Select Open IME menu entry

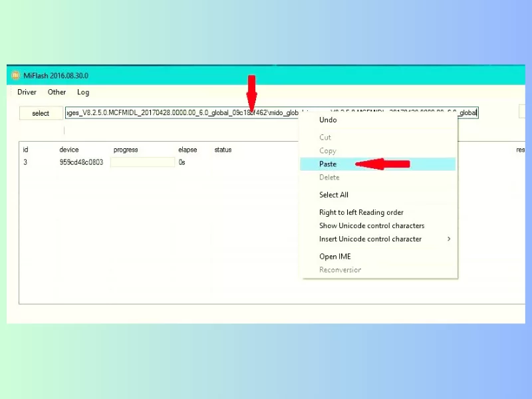point(334,257)
